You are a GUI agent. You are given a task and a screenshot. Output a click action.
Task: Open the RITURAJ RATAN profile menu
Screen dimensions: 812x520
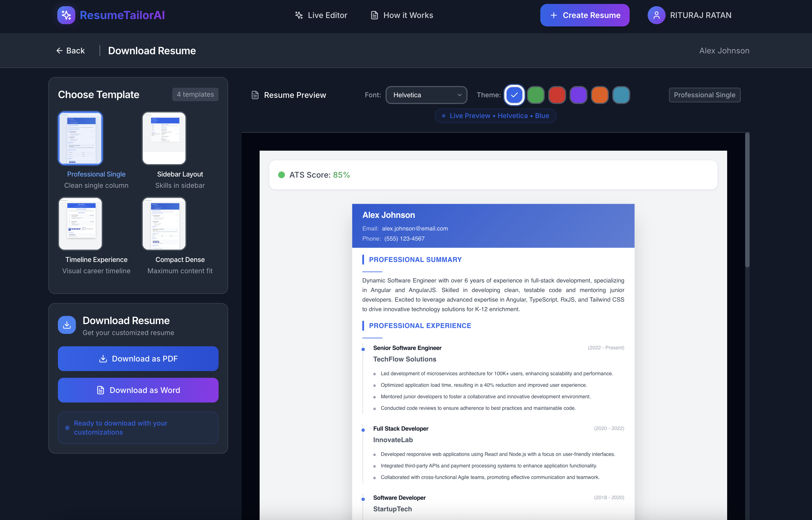click(689, 15)
